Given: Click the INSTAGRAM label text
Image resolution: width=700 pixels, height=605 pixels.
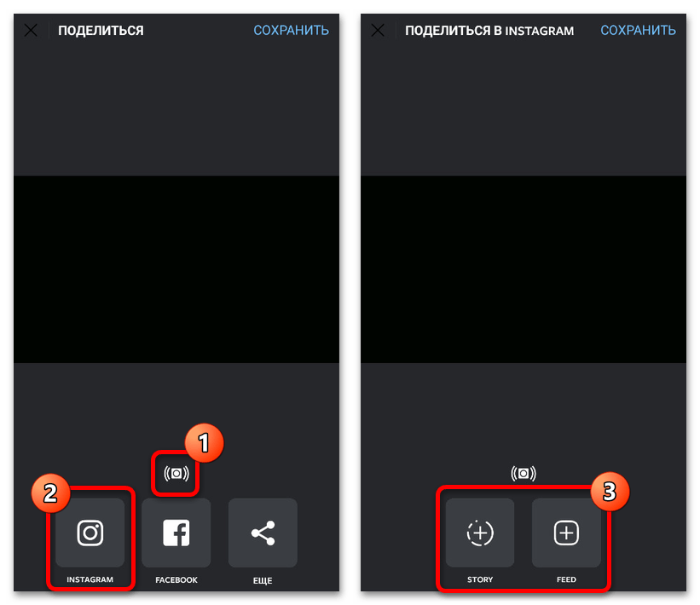Looking at the screenshot, I should pyautogui.click(x=90, y=579).
